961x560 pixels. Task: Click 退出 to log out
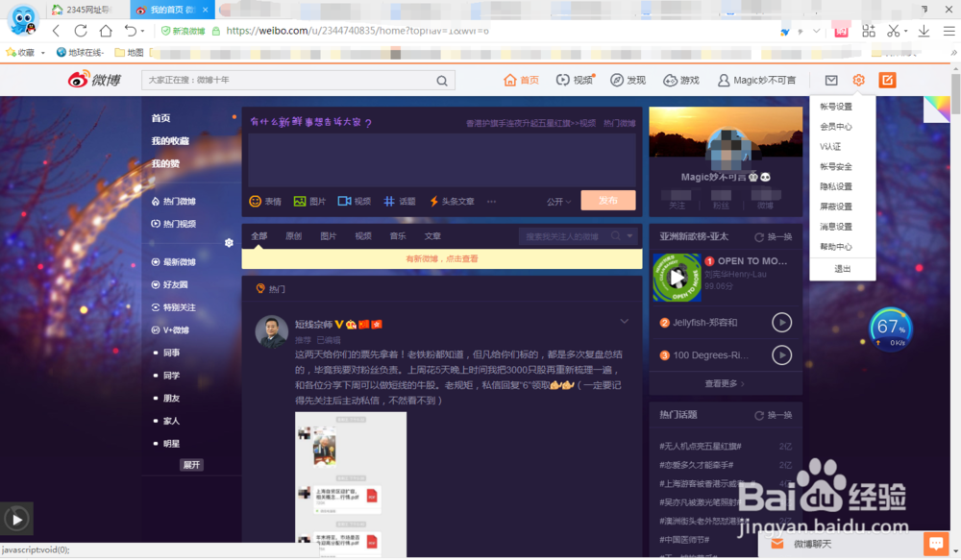843,269
